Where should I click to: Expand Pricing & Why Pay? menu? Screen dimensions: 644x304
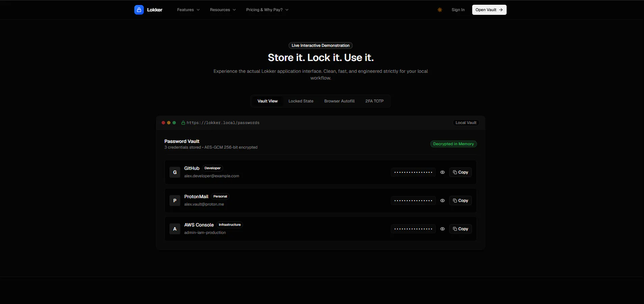(x=267, y=10)
